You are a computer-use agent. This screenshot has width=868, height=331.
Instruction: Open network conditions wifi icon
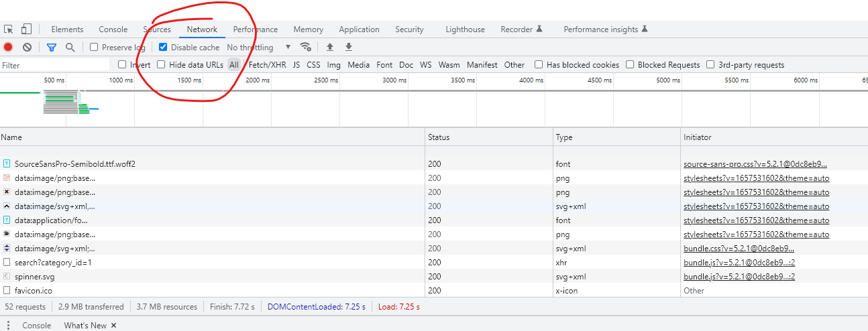(306, 48)
